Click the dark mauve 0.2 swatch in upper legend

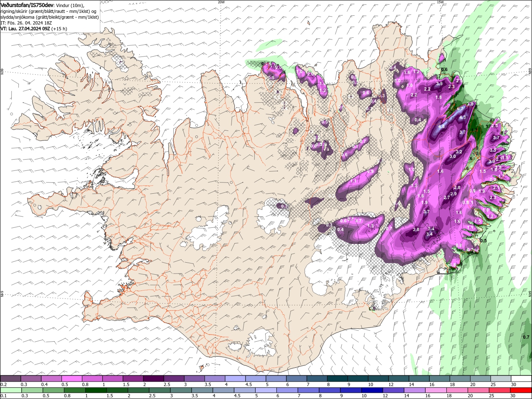click(10, 379)
